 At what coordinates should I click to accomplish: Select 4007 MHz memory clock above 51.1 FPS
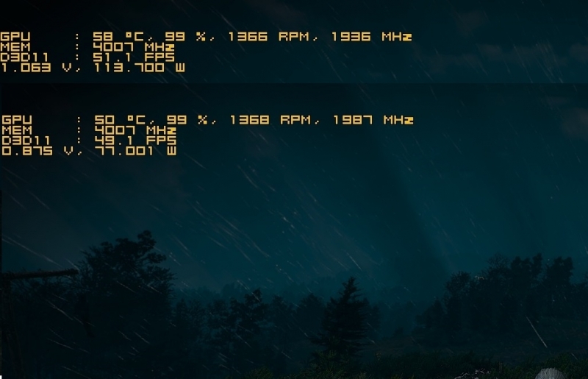click(x=134, y=47)
